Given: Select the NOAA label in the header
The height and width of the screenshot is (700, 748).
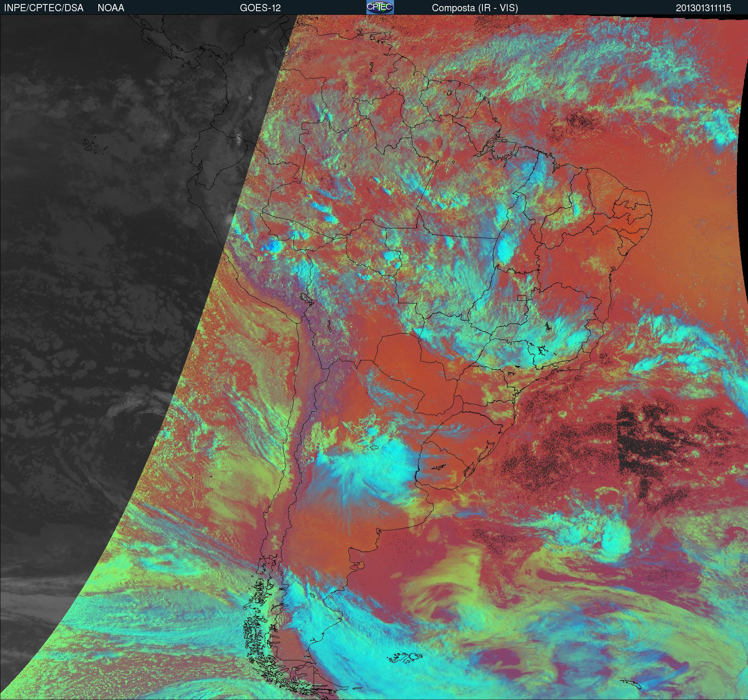Looking at the screenshot, I should 111,8.
